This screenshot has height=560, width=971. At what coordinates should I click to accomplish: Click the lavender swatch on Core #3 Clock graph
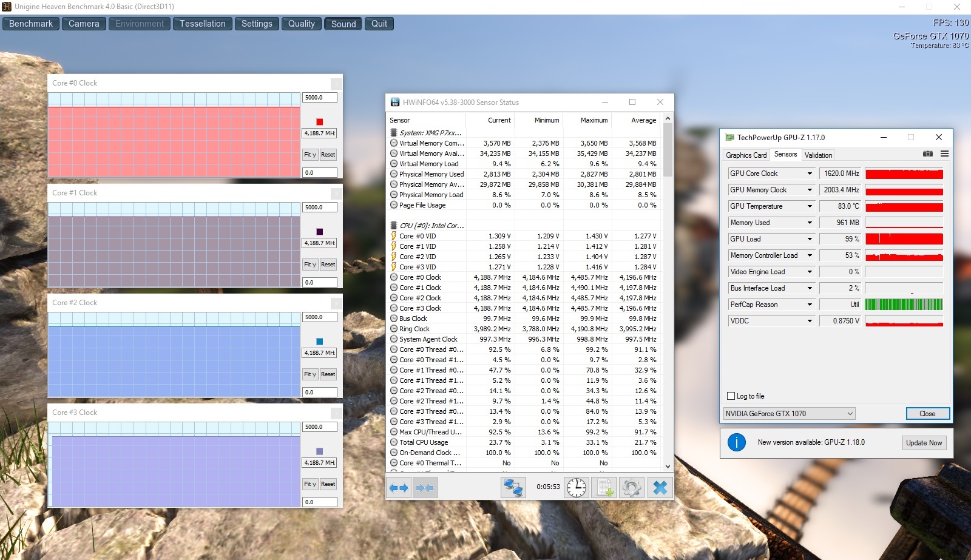[x=320, y=451]
